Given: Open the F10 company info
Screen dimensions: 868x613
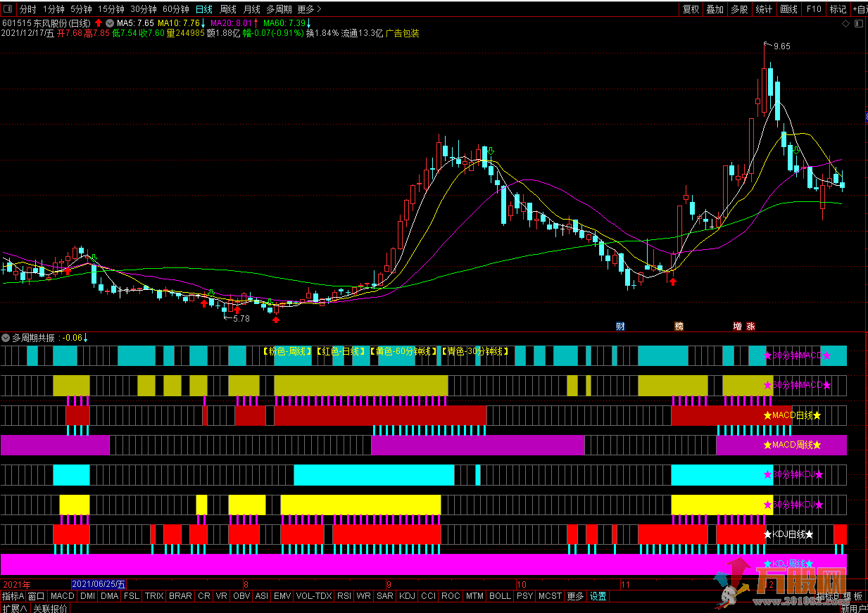Looking at the screenshot, I should (x=814, y=9).
